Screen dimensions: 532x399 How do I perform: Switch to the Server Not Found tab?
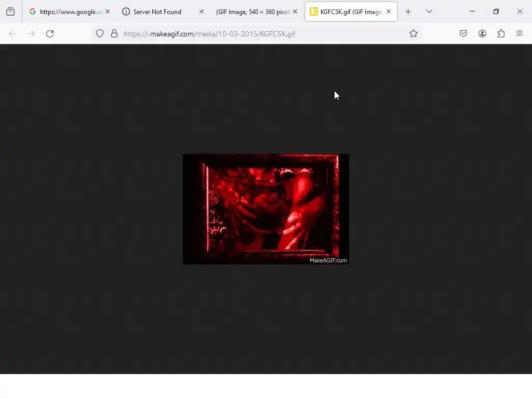click(163, 11)
